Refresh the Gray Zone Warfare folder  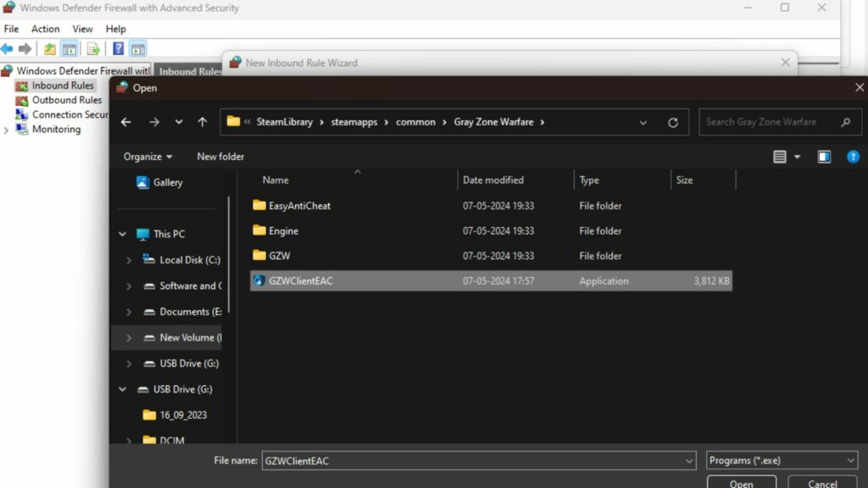coord(672,122)
